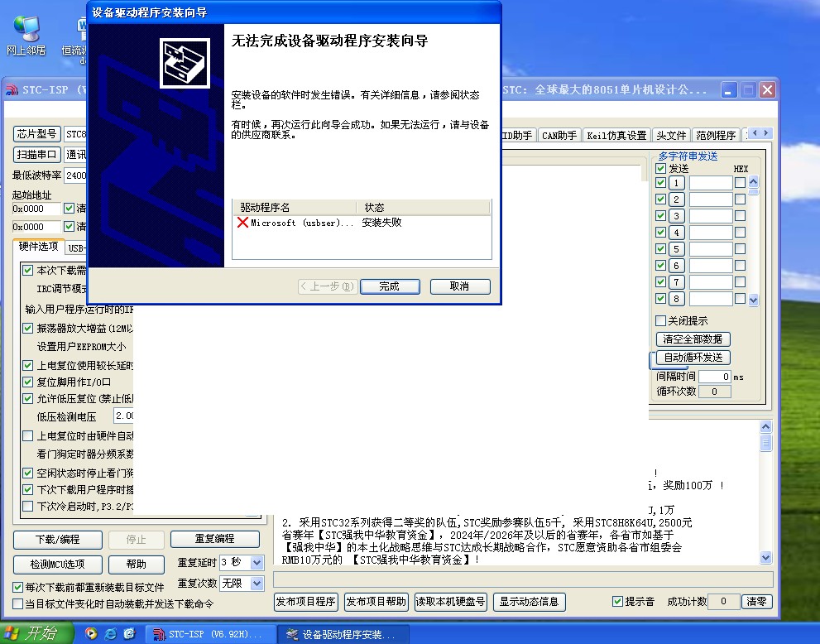Enable the 上电复位时由硬件自动 checkbox
This screenshot has width=820, height=644.
point(27,435)
